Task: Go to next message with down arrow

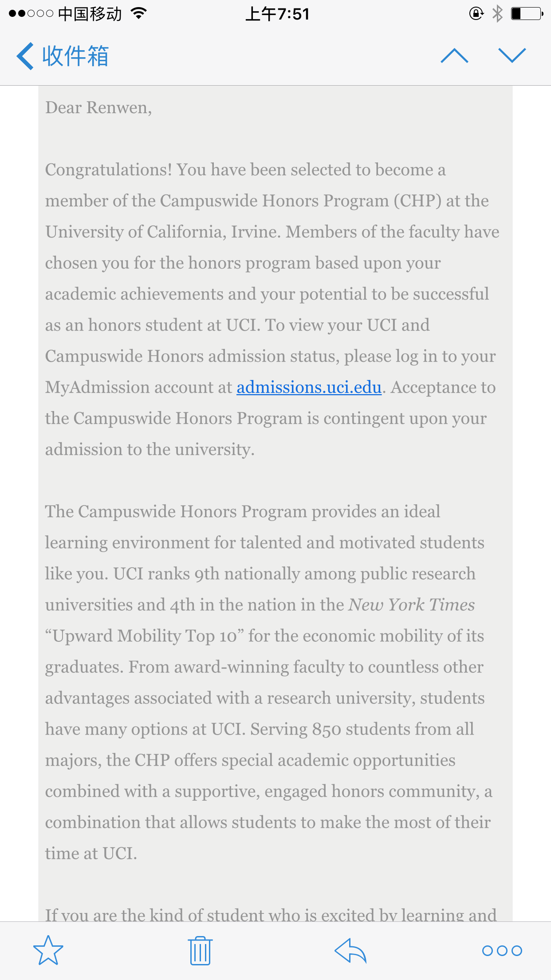Action: 512,56
